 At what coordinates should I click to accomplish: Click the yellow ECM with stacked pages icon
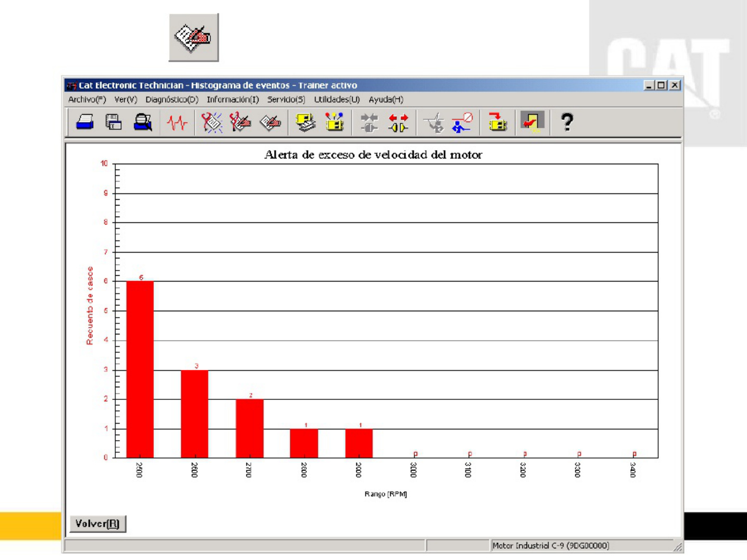[306, 123]
